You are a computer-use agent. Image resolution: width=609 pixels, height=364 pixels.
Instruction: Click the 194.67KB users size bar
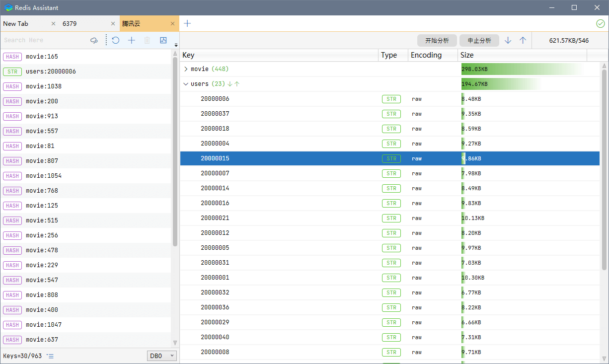(502, 84)
